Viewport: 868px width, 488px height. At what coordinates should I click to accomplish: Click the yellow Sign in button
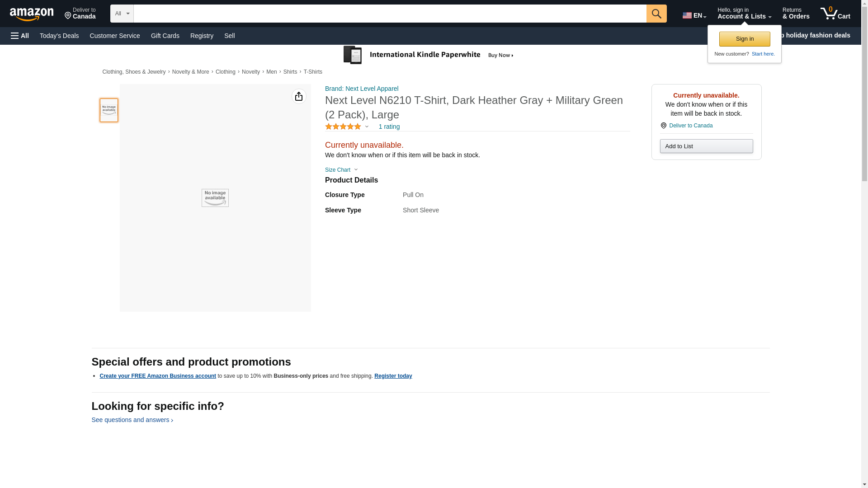click(x=744, y=39)
